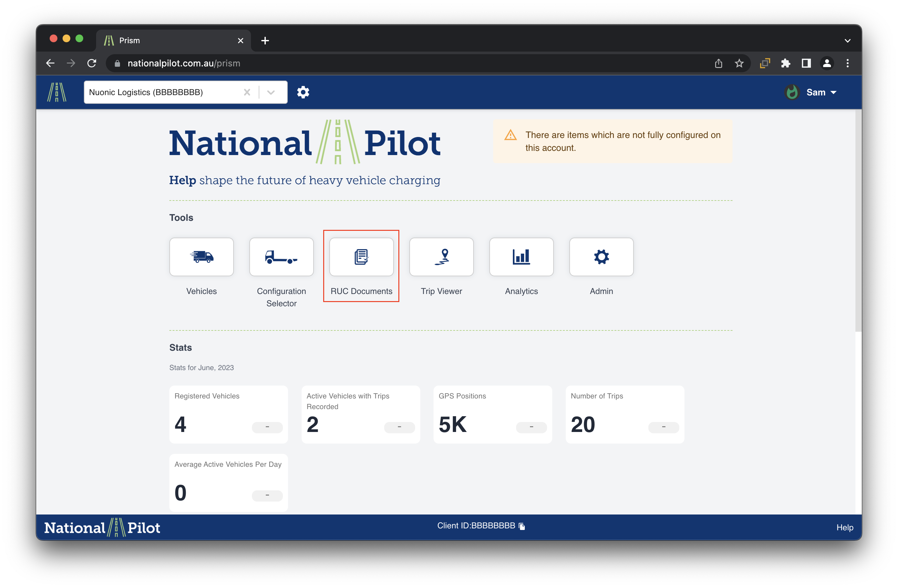Click the settings gear beside client selector
This screenshot has width=898, height=588.
(303, 92)
